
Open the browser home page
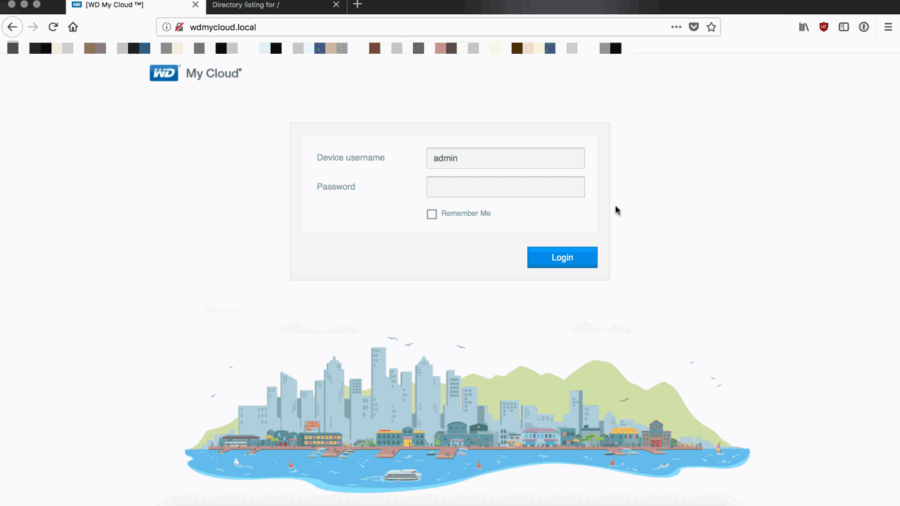(x=73, y=27)
